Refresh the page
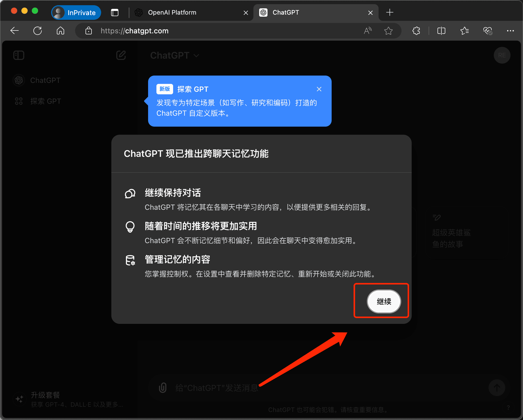Image resolution: width=523 pixels, height=420 pixels. (38, 30)
